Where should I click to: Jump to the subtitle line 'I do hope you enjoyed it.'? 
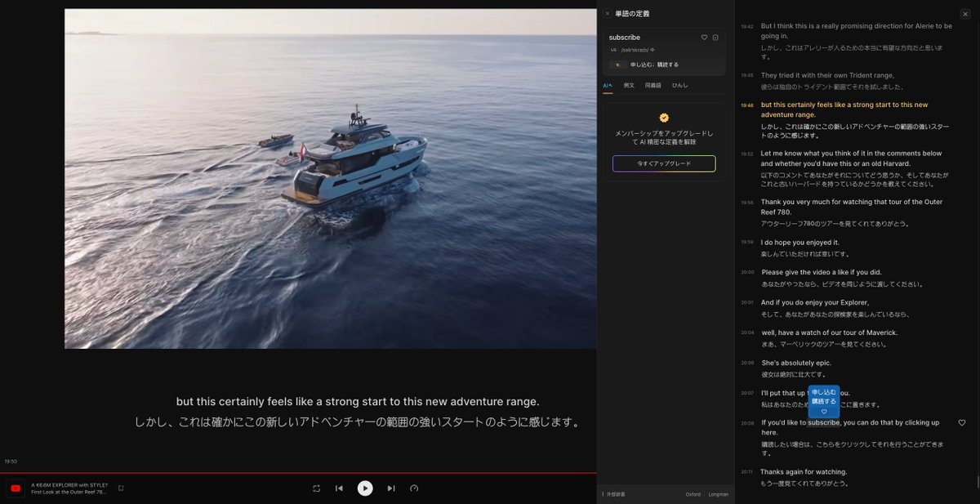point(800,243)
